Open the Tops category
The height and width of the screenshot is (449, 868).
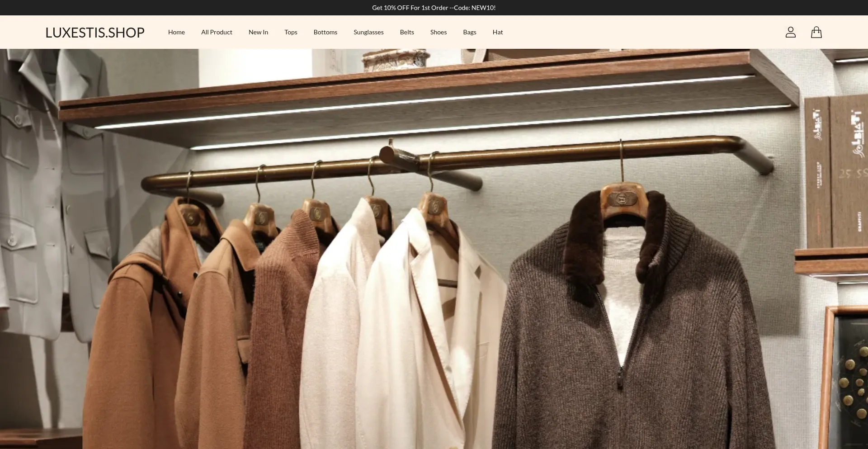[291, 32]
